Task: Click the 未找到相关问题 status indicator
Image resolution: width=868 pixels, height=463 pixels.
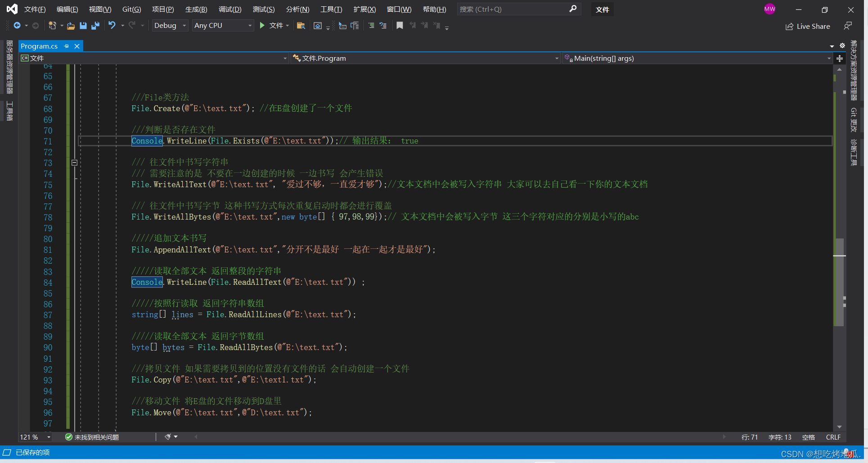Action: (92, 437)
